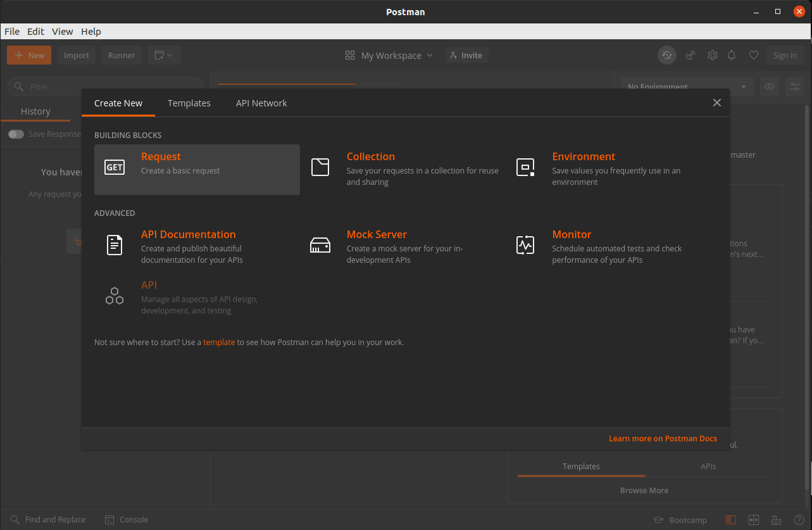812x530 pixels.
Task: Click the Sign In button
Action: coord(785,55)
